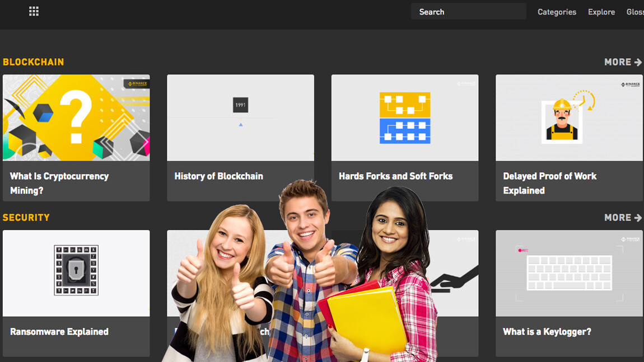Open Hards Forks and Soft Forks title
Viewport: 644px width, 362px height.
click(395, 176)
